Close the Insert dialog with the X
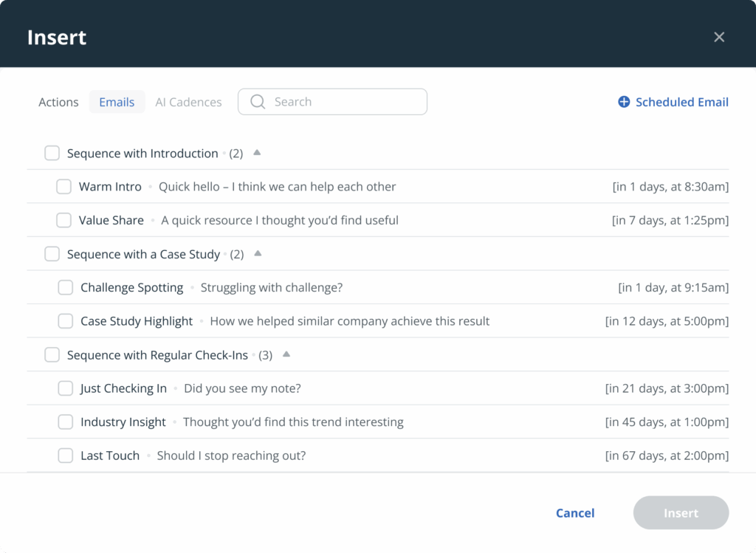 (719, 36)
